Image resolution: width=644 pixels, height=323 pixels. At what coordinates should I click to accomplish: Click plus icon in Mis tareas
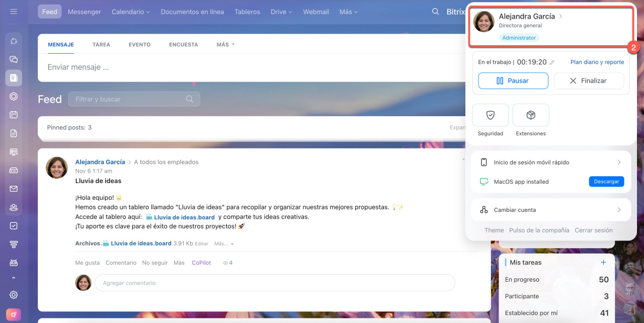coord(603,262)
